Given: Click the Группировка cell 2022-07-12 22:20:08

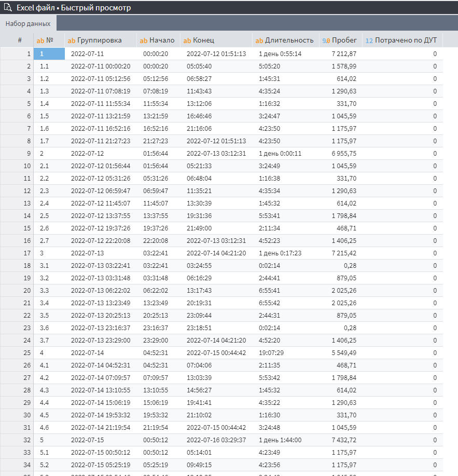Looking at the screenshot, I should (101, 240).
